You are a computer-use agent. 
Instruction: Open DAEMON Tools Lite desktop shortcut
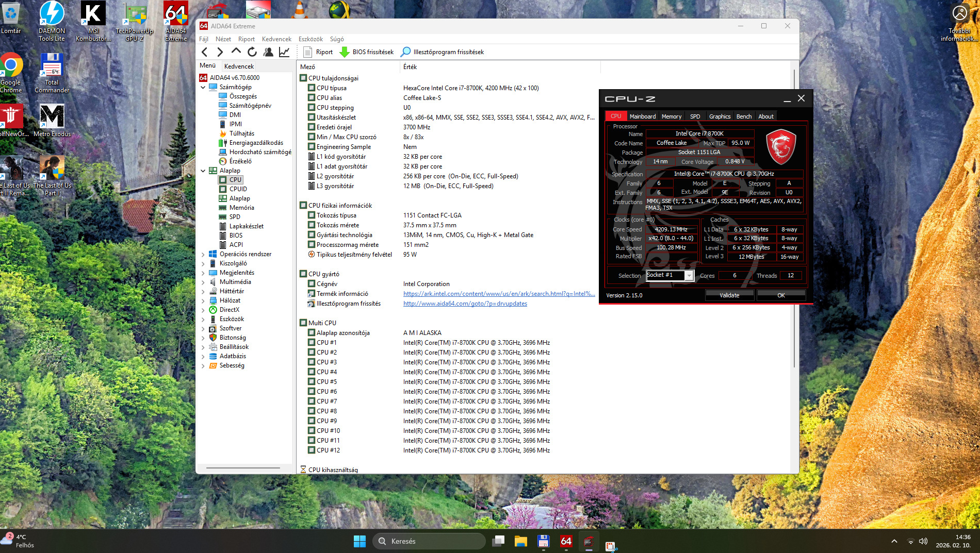point(52,21)
